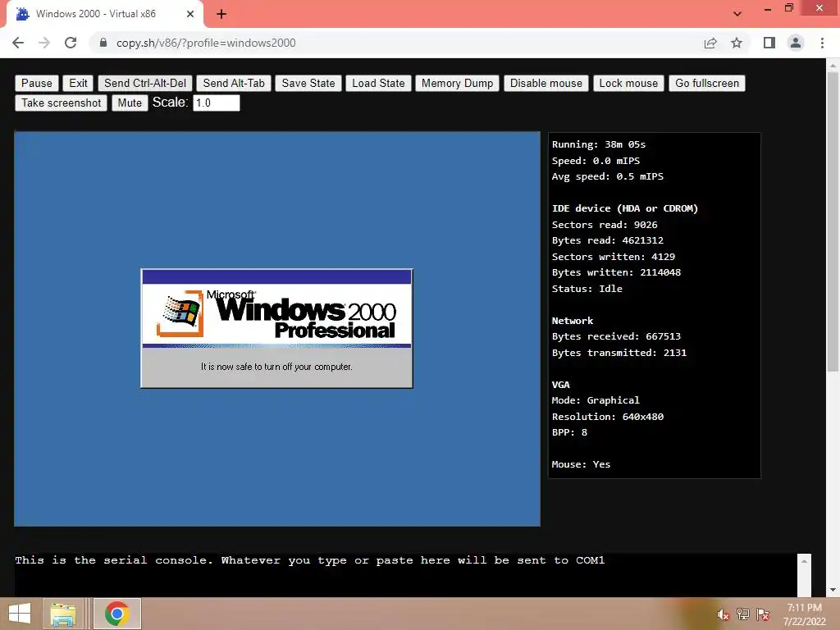The image size is (840, 630).
Task: Click the page scrollbar down arrow
Action: pos(833,590)
